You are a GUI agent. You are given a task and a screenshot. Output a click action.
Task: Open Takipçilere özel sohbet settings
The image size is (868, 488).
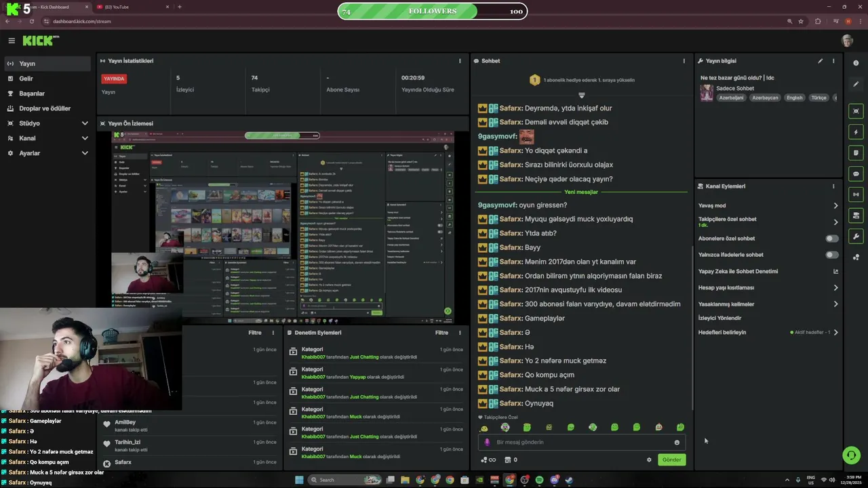pos(768,222)
